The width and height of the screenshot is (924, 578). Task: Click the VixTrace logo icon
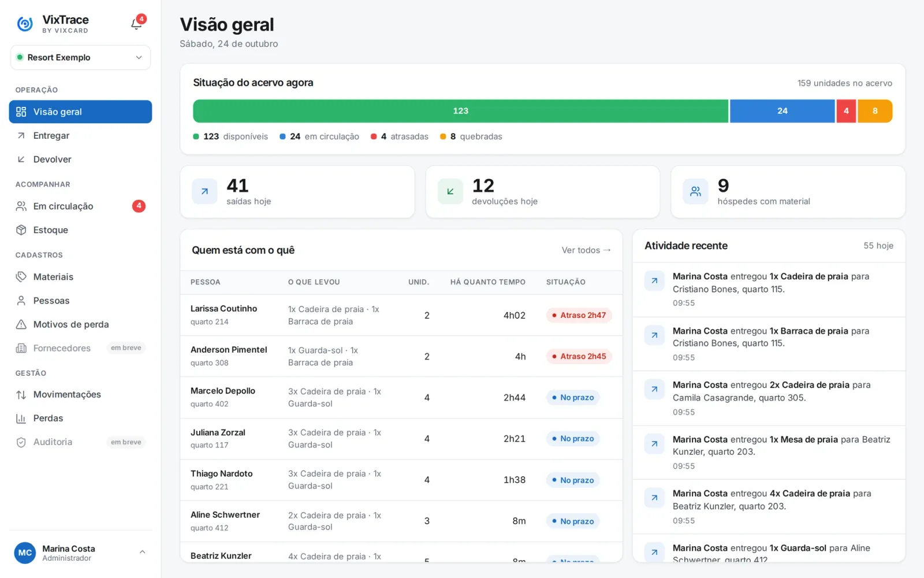pyautogui.click(x=25, y=24)
